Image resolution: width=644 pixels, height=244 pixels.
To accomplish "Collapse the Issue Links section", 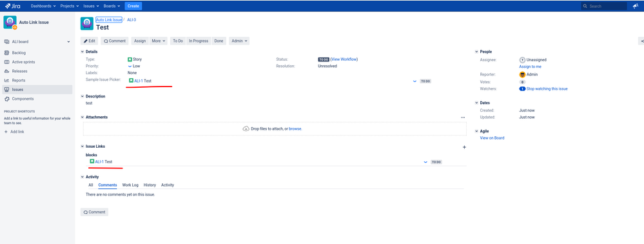I will tap(82, 146).
